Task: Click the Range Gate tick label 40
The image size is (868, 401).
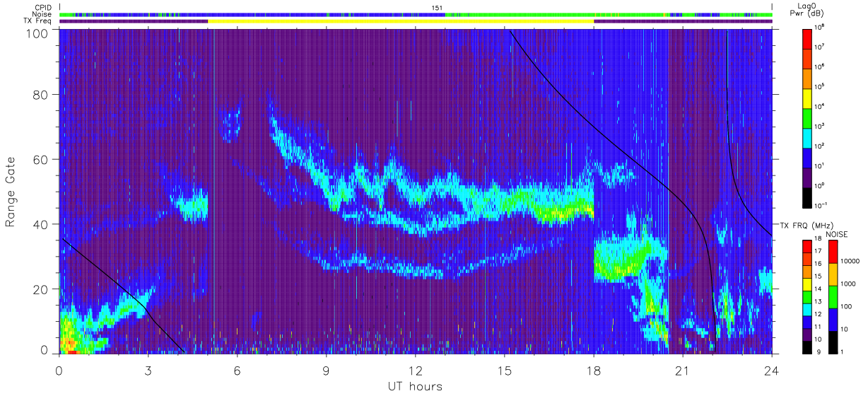Action: tap(41, 224)
